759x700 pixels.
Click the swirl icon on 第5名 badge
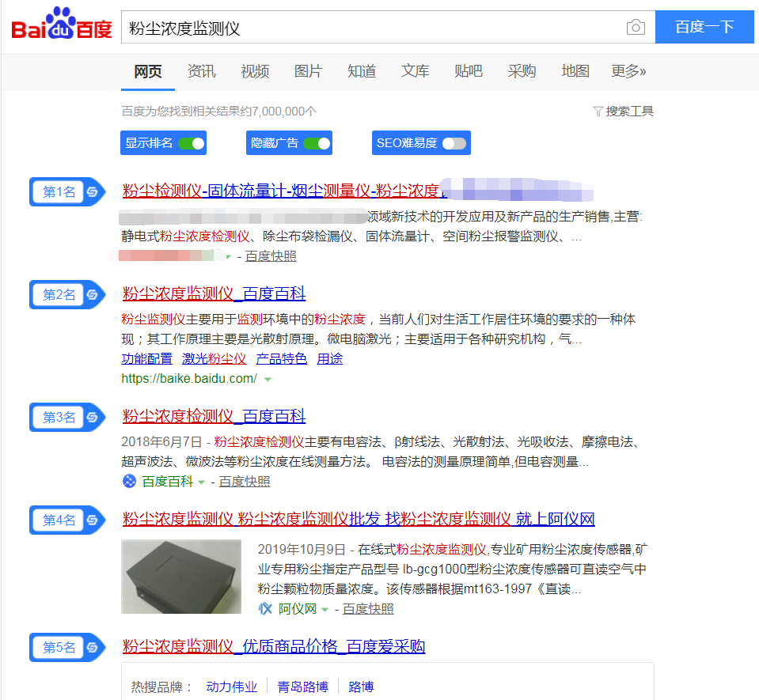[92, 647]
